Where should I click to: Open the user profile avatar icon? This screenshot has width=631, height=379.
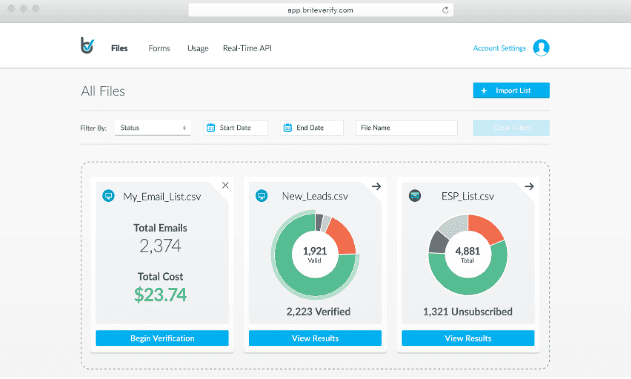point(541,48)
